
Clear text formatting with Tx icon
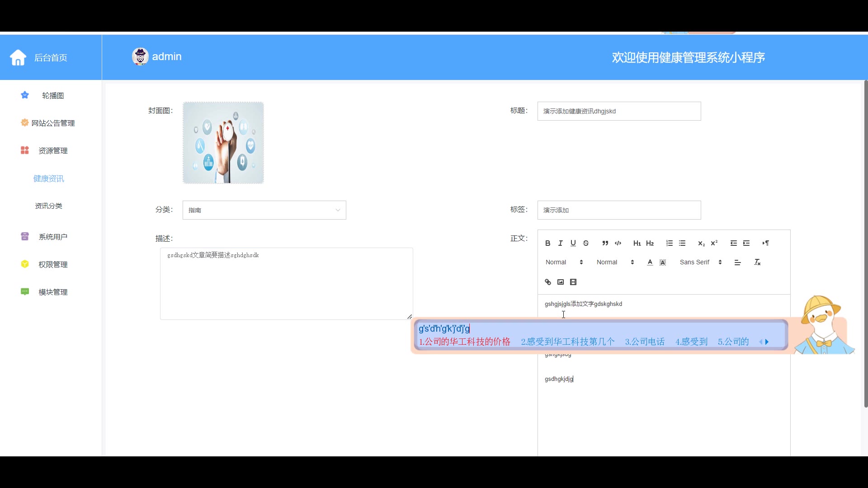757,262
